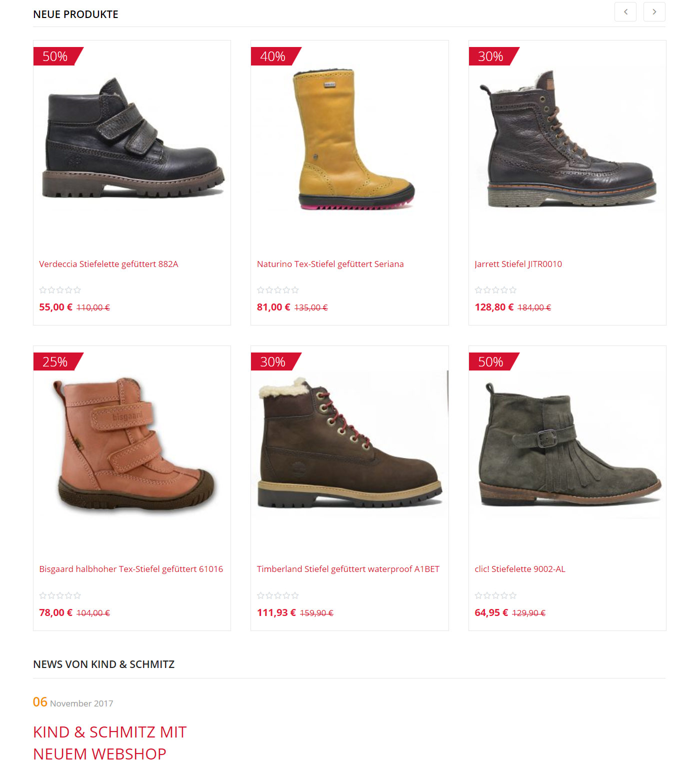Open Bisgaard halbhoher Tex-Stiefel 61016 link

coord(131,569)
